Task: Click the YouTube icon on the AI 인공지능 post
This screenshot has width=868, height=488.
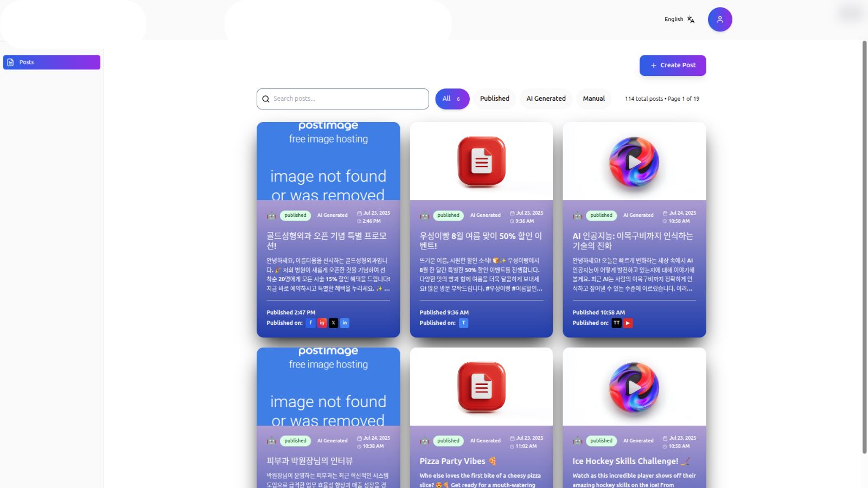Action: click(x=628, y=323)
